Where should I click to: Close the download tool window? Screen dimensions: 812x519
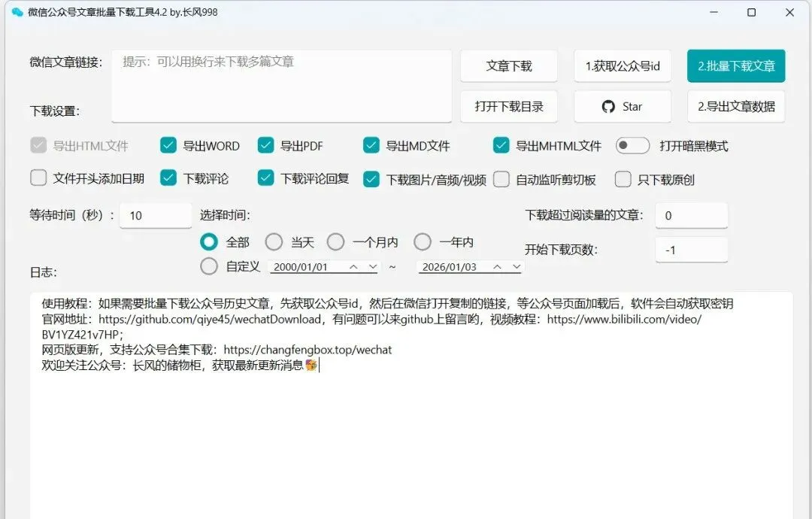789,12
